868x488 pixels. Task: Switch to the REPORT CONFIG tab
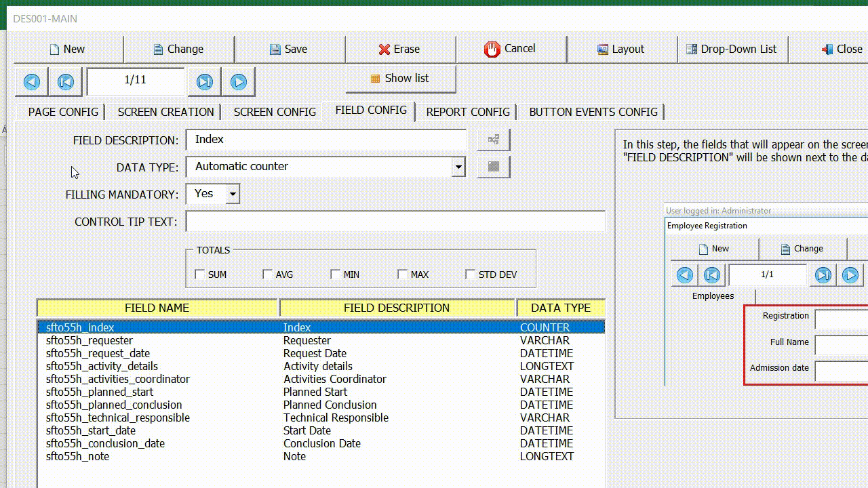(467, 111)
